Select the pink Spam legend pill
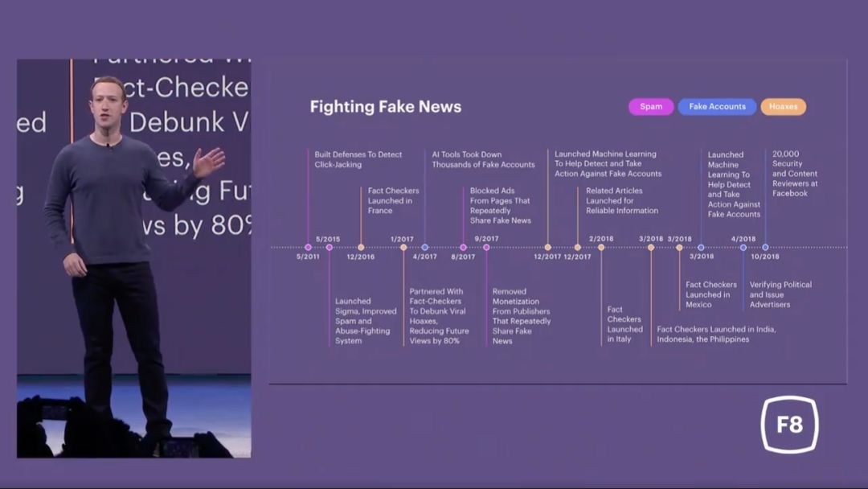 point(651,107)
